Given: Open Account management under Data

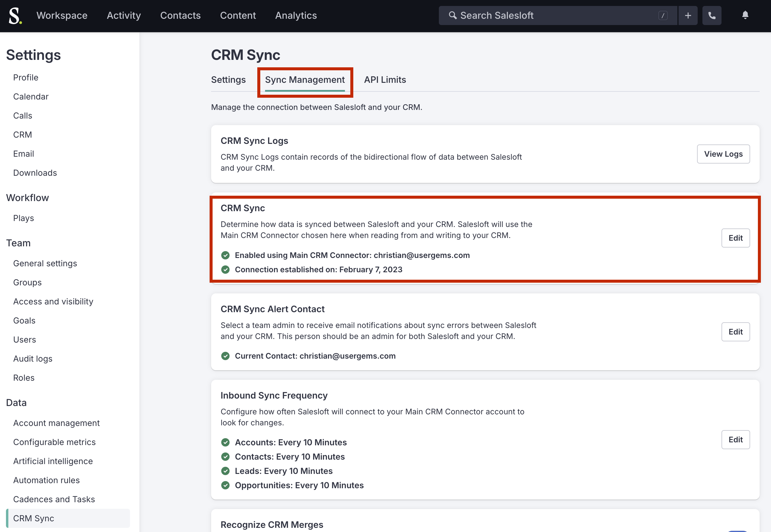Looking at the screenshot, I should coord(56,423).
